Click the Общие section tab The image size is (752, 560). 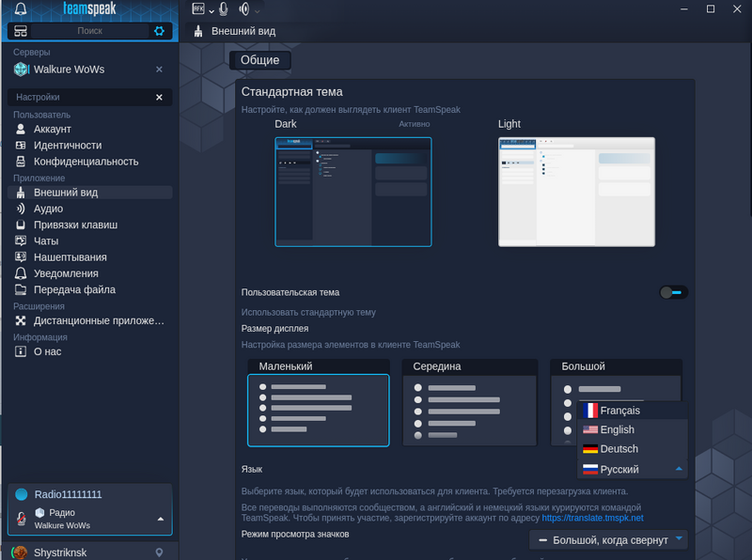[x=260, y=60]
